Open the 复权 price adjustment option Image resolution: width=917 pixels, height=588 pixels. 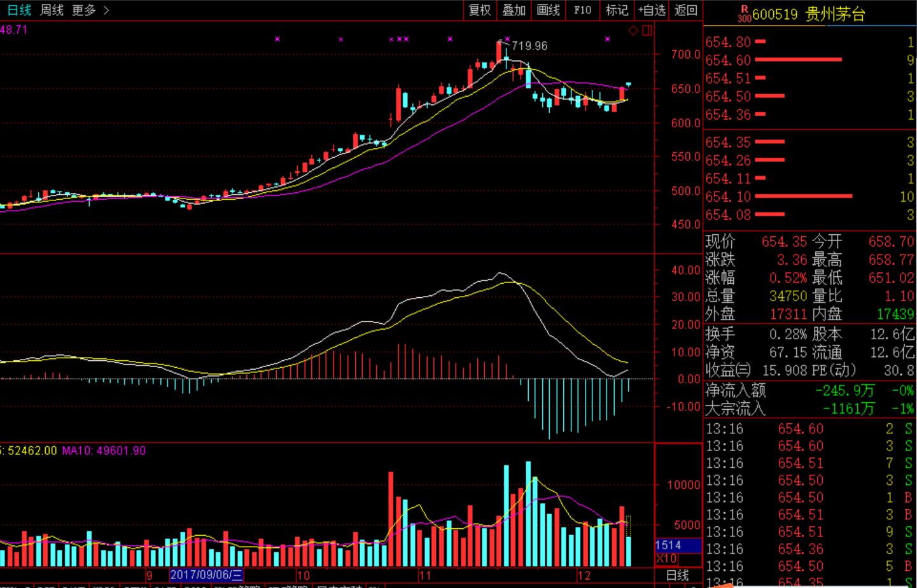[x=480, y=10]
